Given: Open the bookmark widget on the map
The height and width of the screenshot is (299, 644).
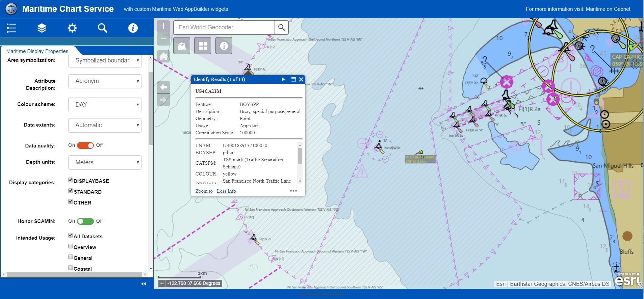Looking at the screenshot, I should [x=182, y=46].
